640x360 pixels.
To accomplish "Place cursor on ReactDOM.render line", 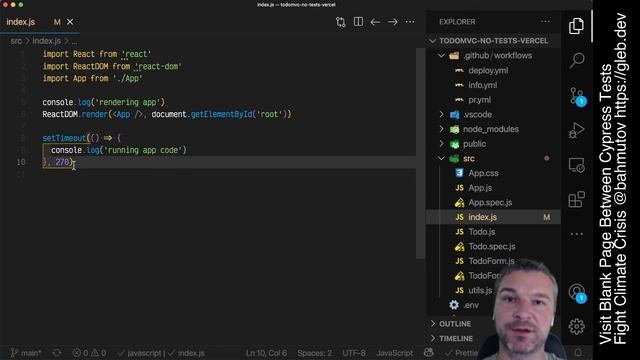I will (x=167, y=114).
